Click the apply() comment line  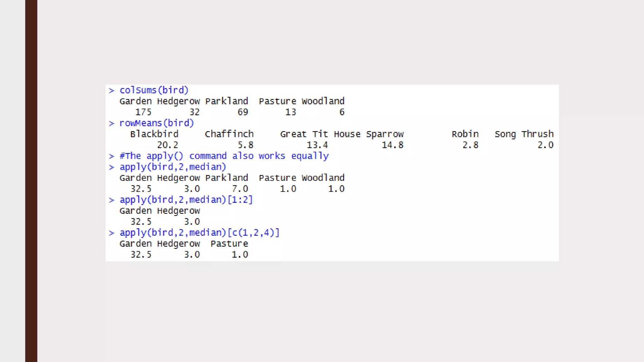[x=224, y=156]
